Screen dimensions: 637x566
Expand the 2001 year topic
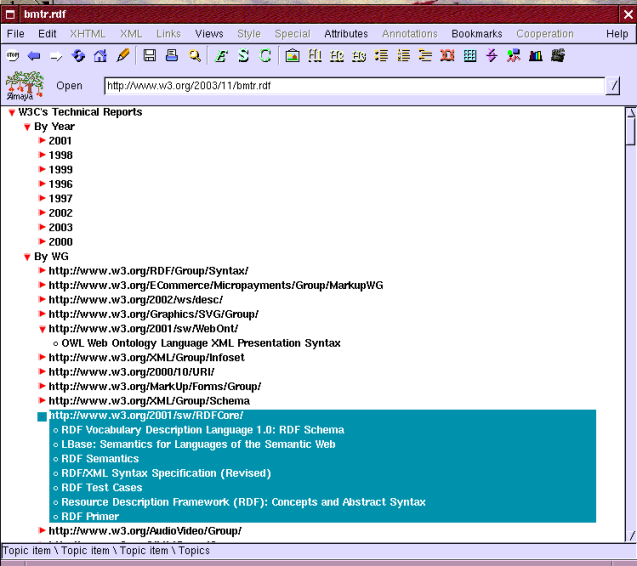click(x=42, y=141)
